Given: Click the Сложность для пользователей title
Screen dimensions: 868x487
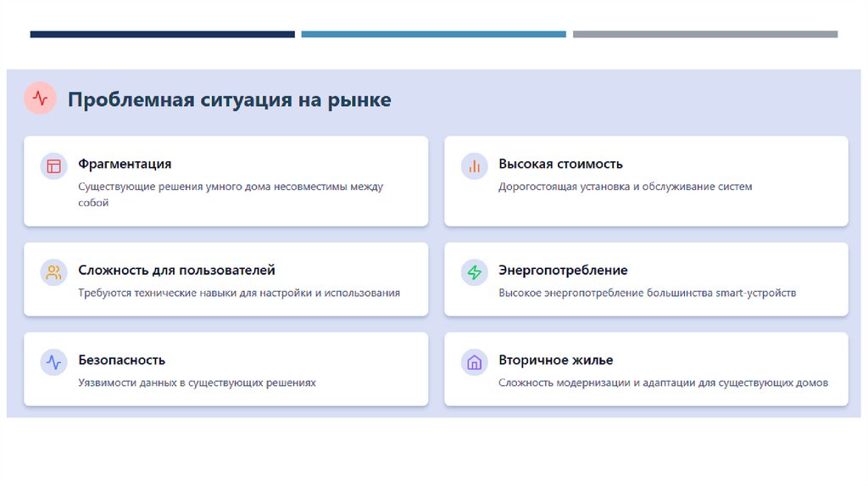Looking at the screenshot, I should tap(176, 271).
